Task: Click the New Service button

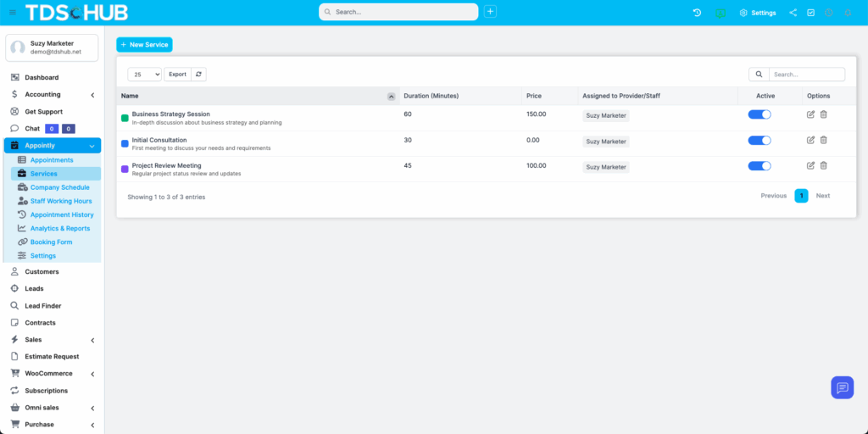Action: tap(144, 44)
